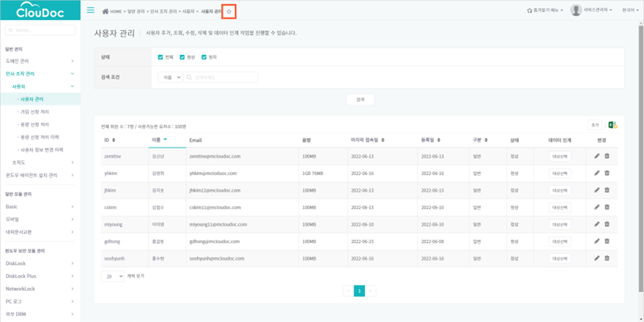Click the Excel export icon
The image size is (644, 322).
tap(612, 125)
